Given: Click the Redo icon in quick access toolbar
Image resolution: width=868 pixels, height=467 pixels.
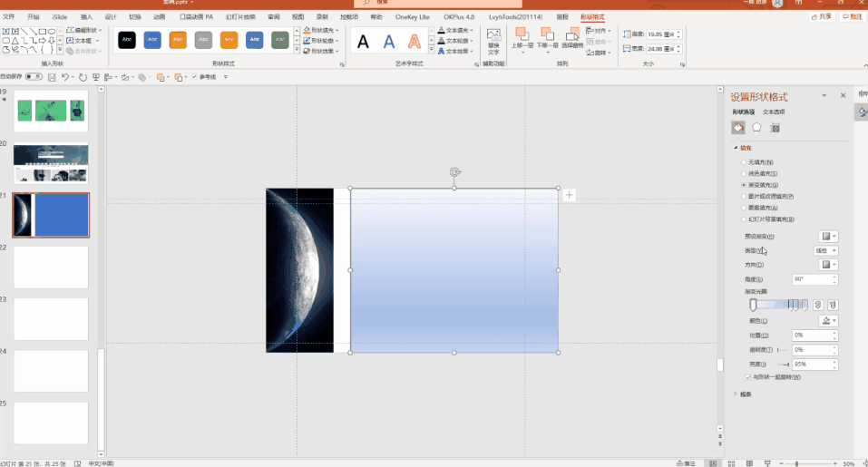Looking at the screenshot, I should tap(83, 77).
